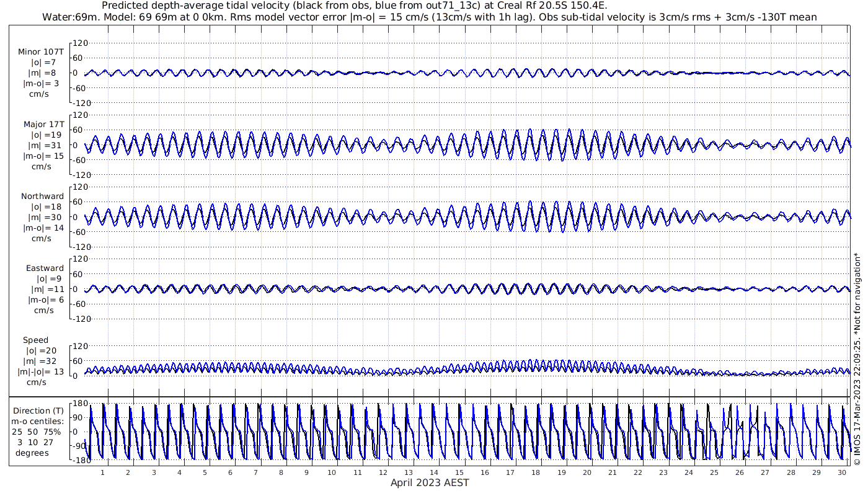Click the '|o| =19' value
Viewport: 868px width, 496px height.
43,135
